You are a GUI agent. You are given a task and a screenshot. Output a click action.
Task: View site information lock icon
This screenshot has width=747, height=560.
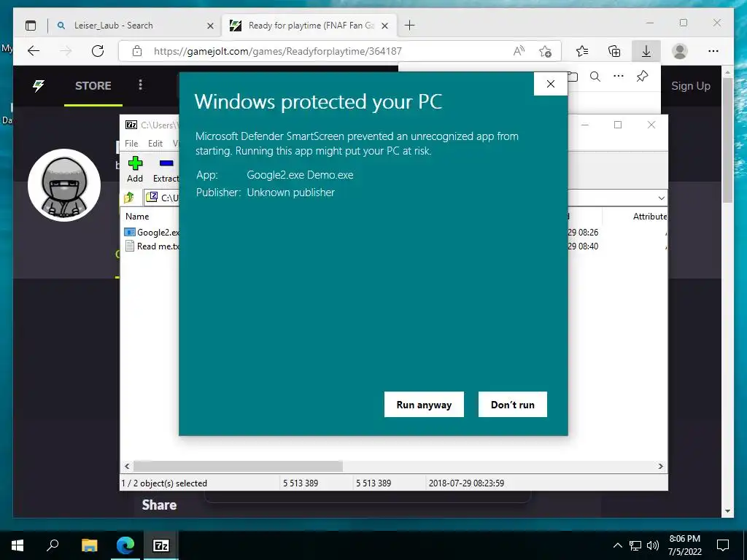tap(137, 51)
